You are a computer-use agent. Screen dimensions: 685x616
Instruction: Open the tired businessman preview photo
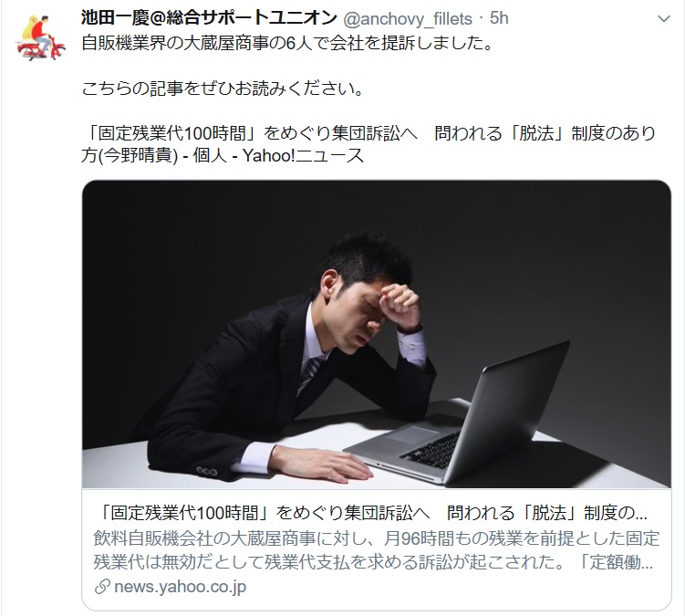coord(377,334)
